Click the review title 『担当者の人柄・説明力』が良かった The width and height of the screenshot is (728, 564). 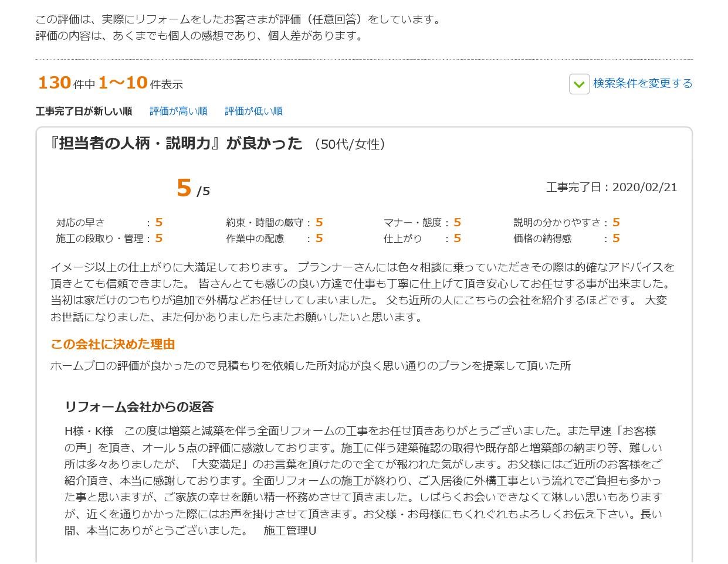176,144
